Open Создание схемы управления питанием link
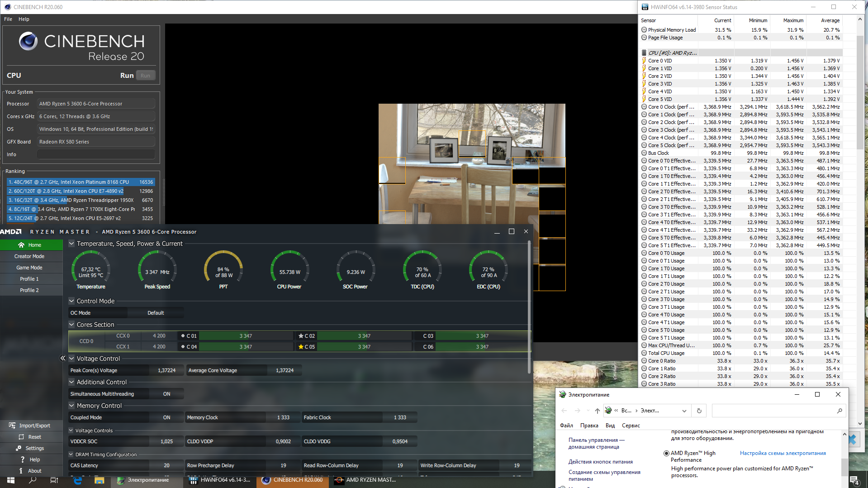 [x=604, y=475]
